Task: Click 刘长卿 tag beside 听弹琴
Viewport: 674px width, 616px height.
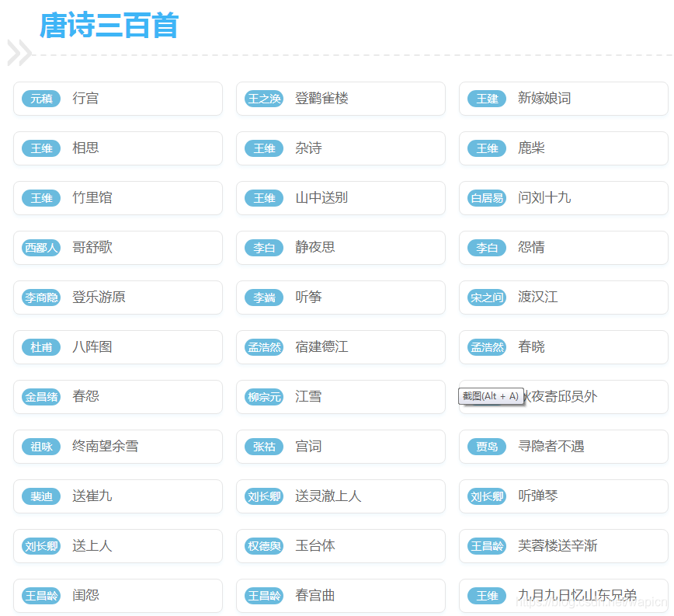Action: [487, 496]
